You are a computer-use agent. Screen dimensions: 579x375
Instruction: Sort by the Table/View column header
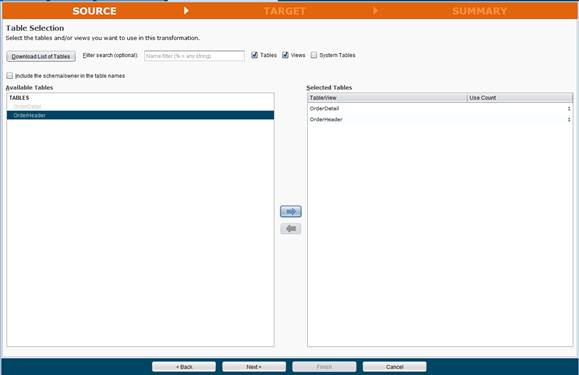click(387, 98)
